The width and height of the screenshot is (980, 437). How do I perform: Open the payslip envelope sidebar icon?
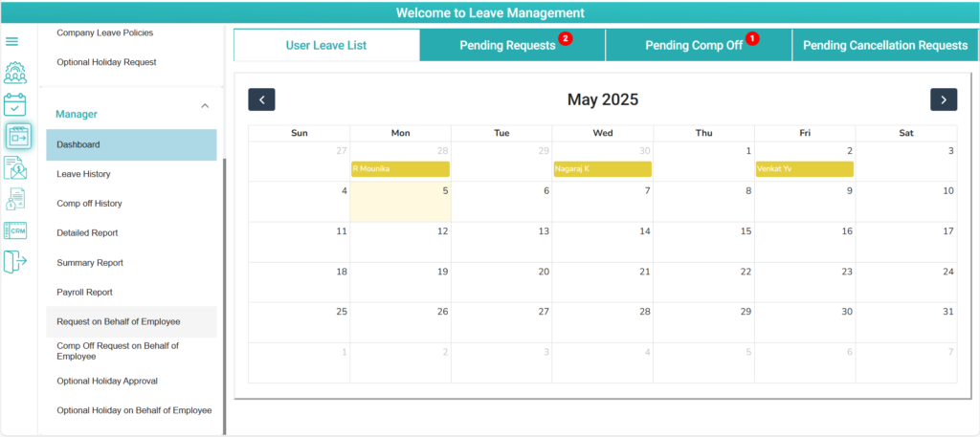coord(15,168)
